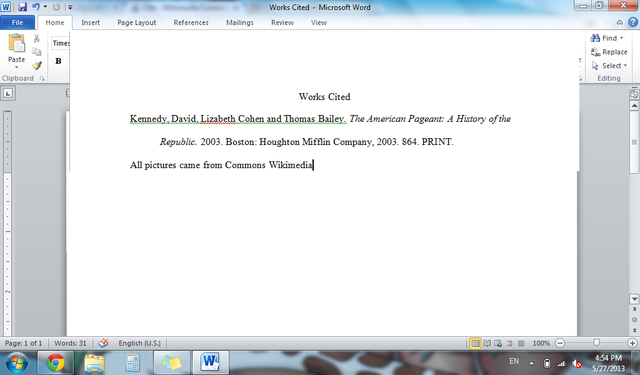Switch to Full Screen Reading view
This screenshot has width=640, height=375.
[x=487, y=344]
